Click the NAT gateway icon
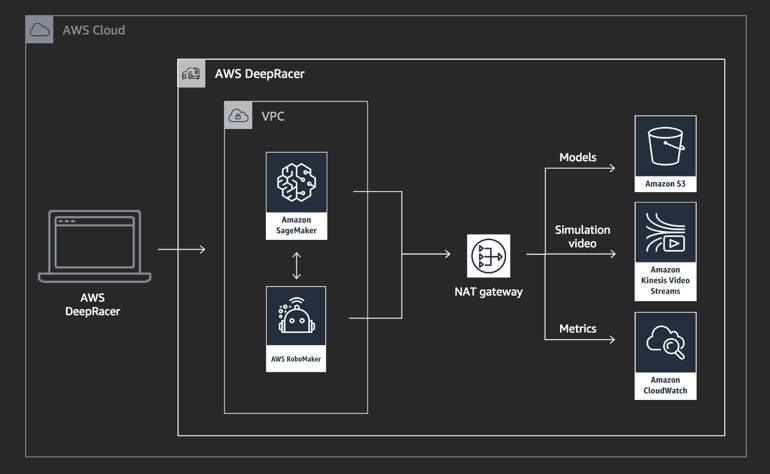Screen dimensions: 770x474 coord(489,256)
